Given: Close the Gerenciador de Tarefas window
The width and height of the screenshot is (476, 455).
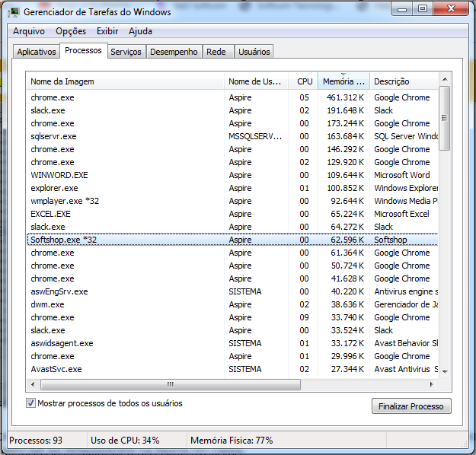Looking at the screenshot, I should coord(450,9).
